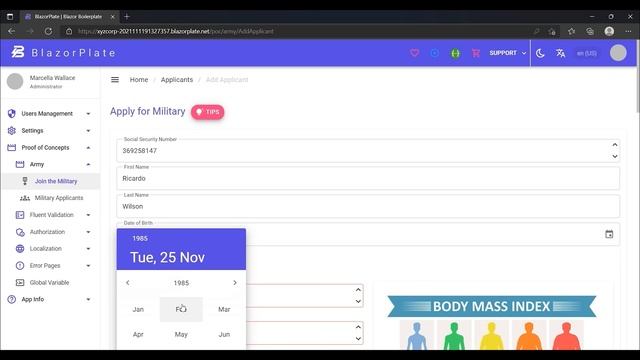Toggle the hamburger navigation menu
Image resolution: width=640 pixels, height=360 pixels.
[115, 80]
